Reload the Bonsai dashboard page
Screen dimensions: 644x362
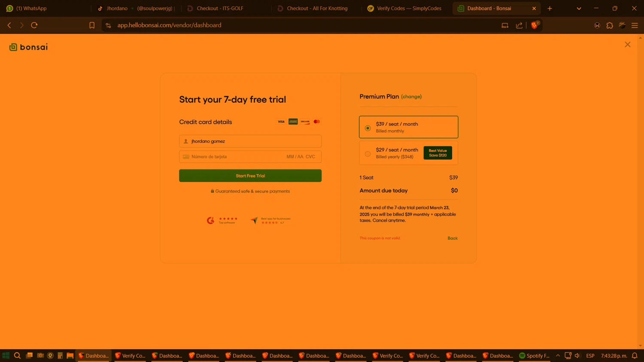[34, 25]
